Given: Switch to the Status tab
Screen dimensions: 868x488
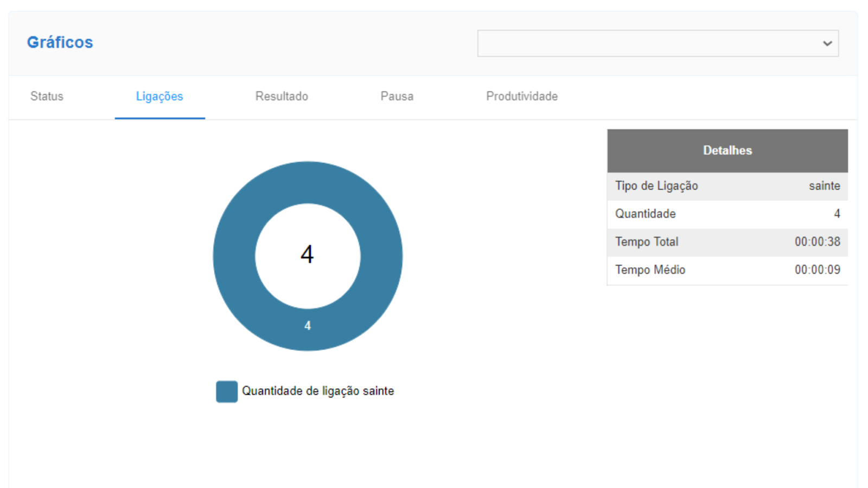Looking at the screenshot, I should (x=47, y=97).
